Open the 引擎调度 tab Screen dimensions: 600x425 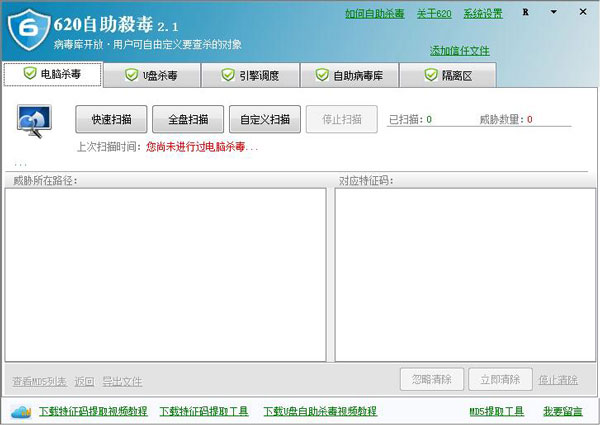(x=250, y=75)
